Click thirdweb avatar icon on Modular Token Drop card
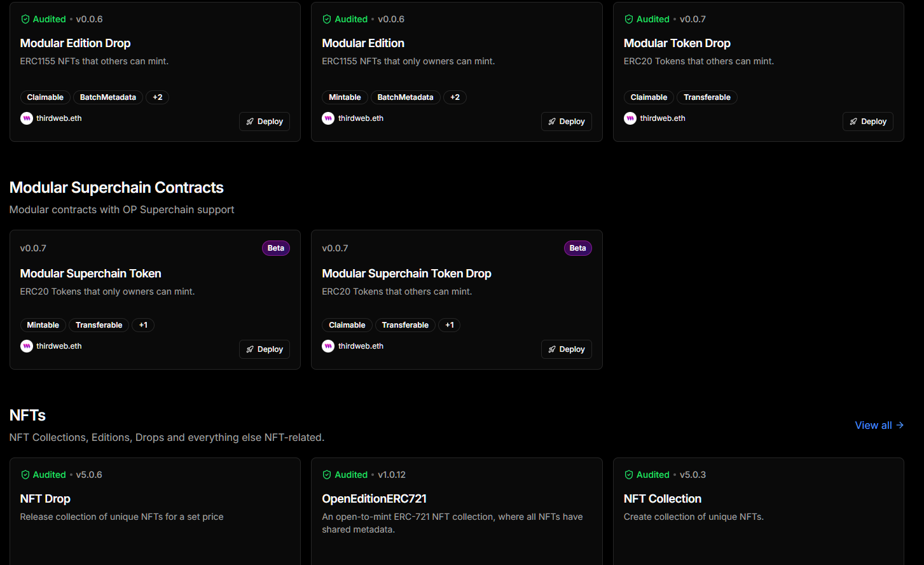924x565 pixels. coord(630,118)
